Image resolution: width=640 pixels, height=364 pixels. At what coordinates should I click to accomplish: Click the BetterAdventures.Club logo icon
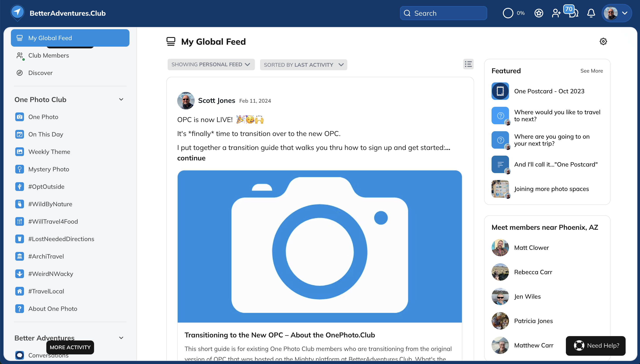coord(17,12)
